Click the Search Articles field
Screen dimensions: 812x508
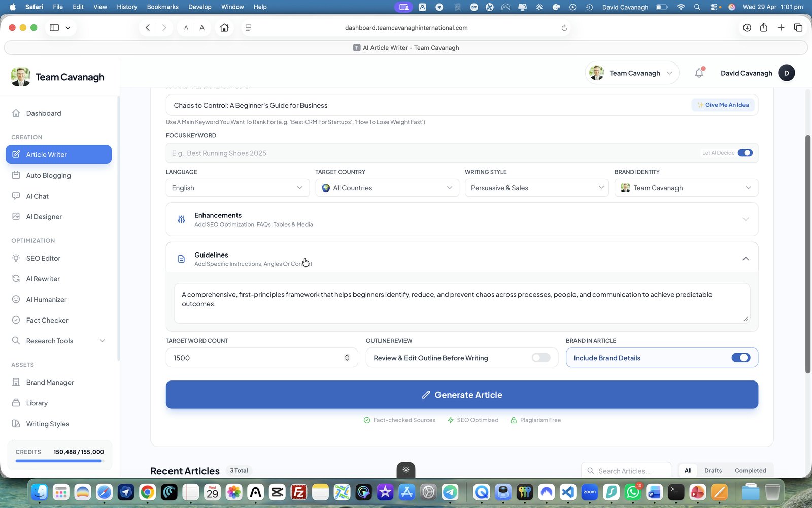pyautogui.click(x=626, y=471)
